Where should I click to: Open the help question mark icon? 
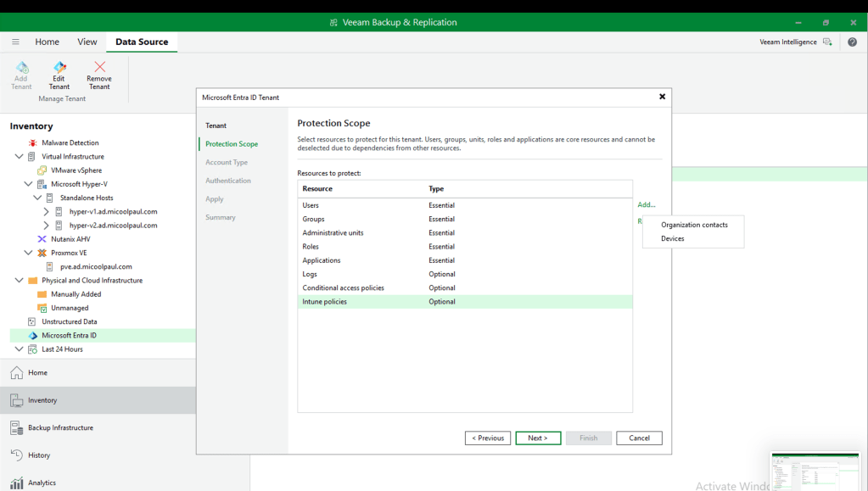click(852, 42)
